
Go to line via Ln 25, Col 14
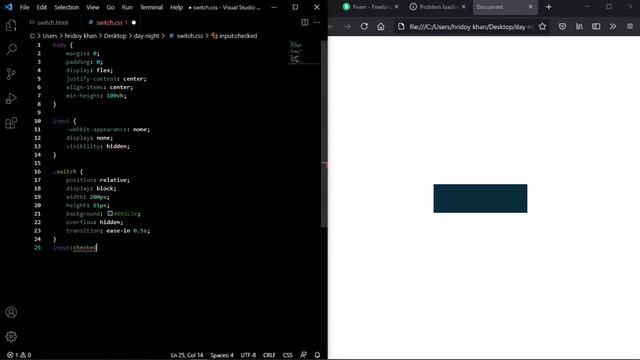(187, 355)
